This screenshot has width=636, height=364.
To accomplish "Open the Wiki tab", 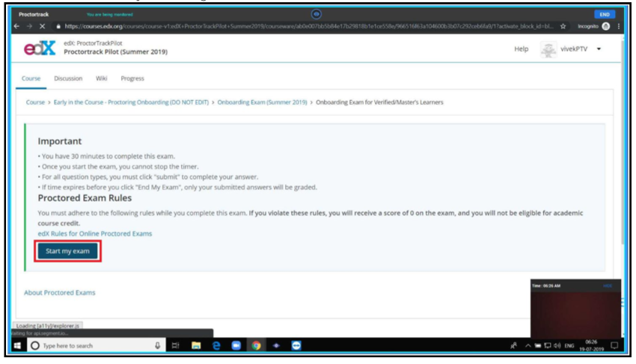I will [x=102, y=78].
